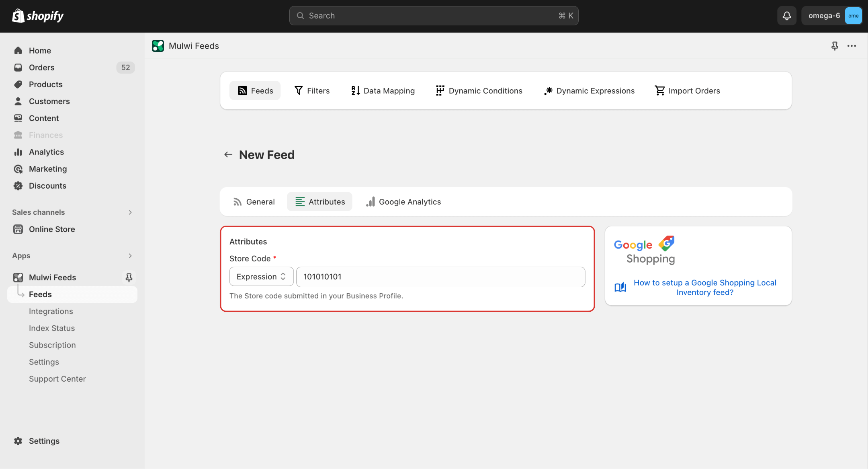Click the Online Store icon
868x469 pixels.
coord(18,229)
